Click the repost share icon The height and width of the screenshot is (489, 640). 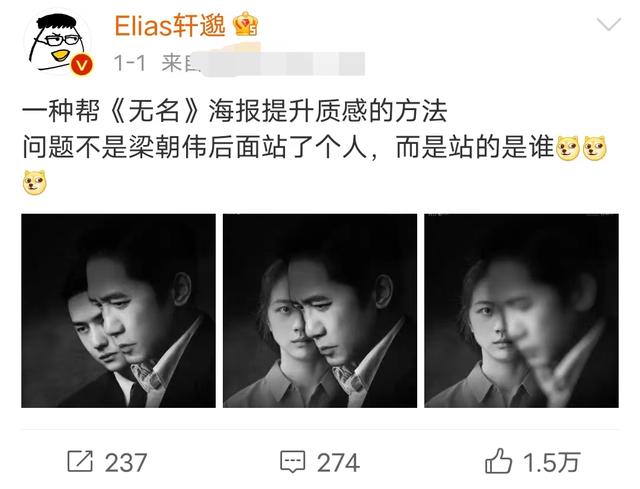tap(80, 461)
